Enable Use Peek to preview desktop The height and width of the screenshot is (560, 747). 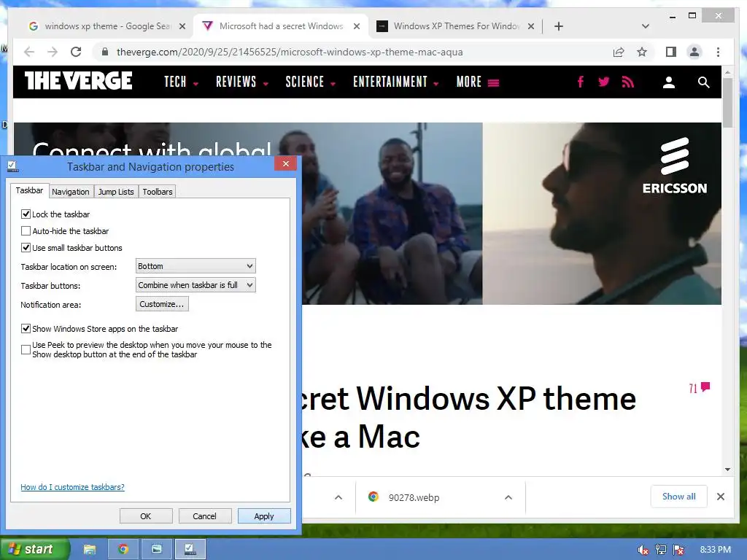click(x=26, y=349)
